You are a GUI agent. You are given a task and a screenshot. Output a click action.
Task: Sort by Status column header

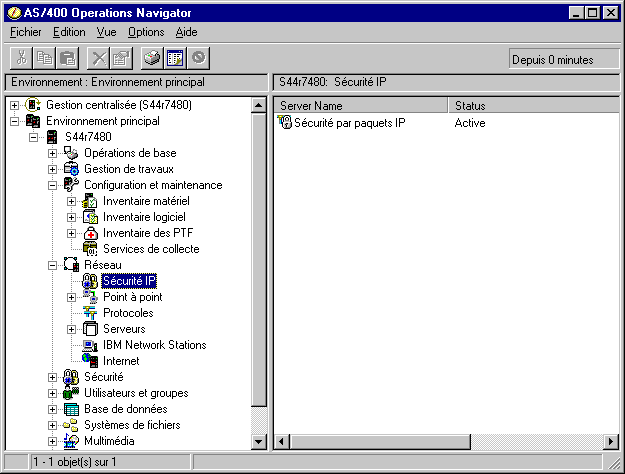point(533,106)
